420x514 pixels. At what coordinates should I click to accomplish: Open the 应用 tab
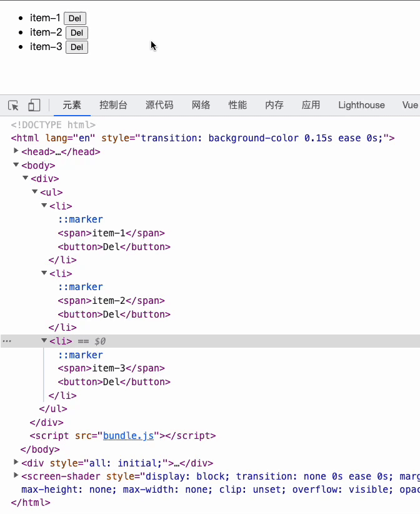311,105
